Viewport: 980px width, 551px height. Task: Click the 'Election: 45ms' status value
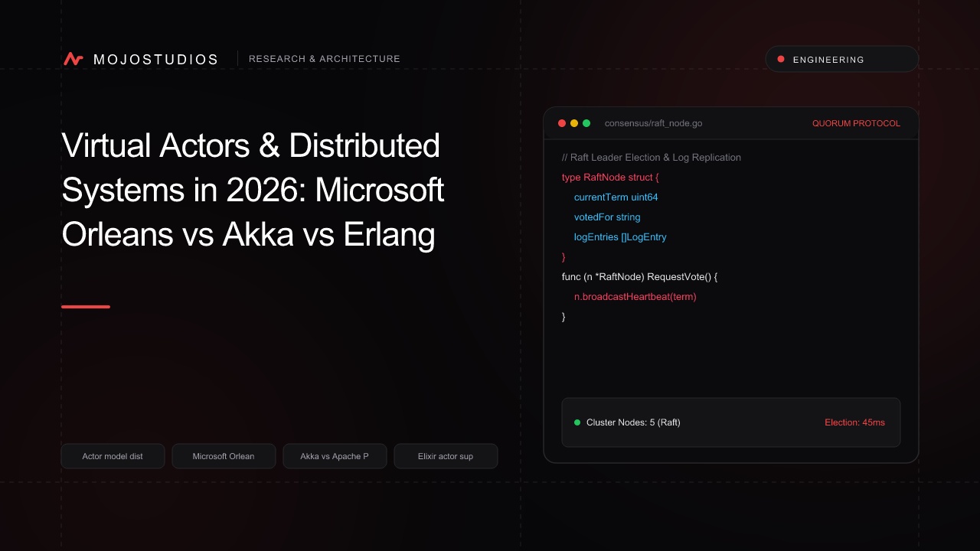tap(854, 422)
